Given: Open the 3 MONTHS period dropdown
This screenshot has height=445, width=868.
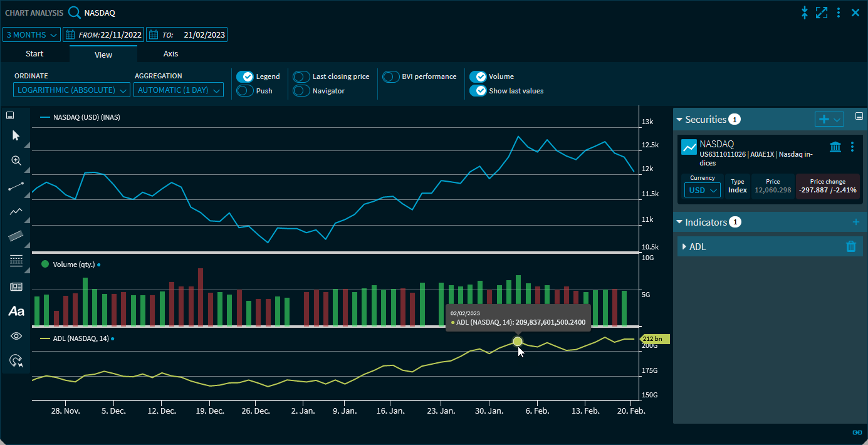Looking at the screenshot, I should pos(32,34).
